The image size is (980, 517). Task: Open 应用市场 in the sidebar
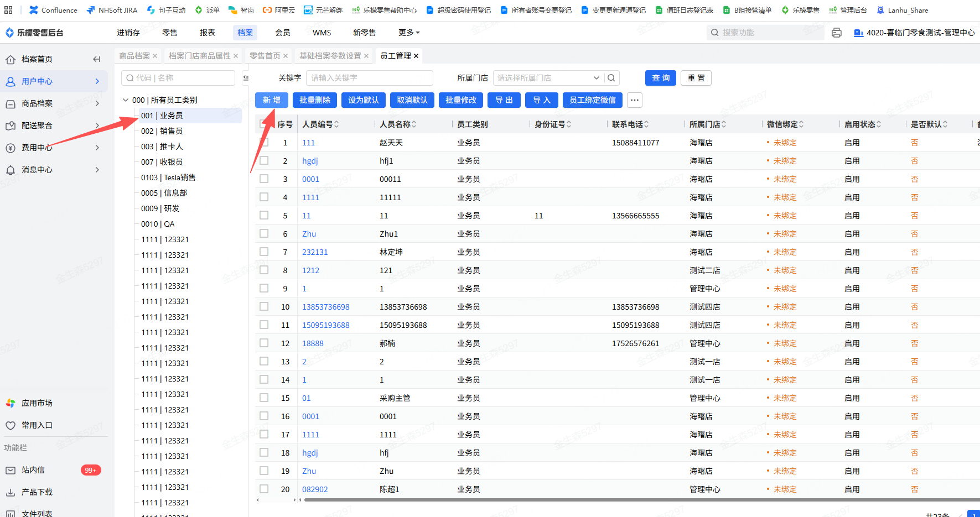pyautogui.click(x=37, y=403)
